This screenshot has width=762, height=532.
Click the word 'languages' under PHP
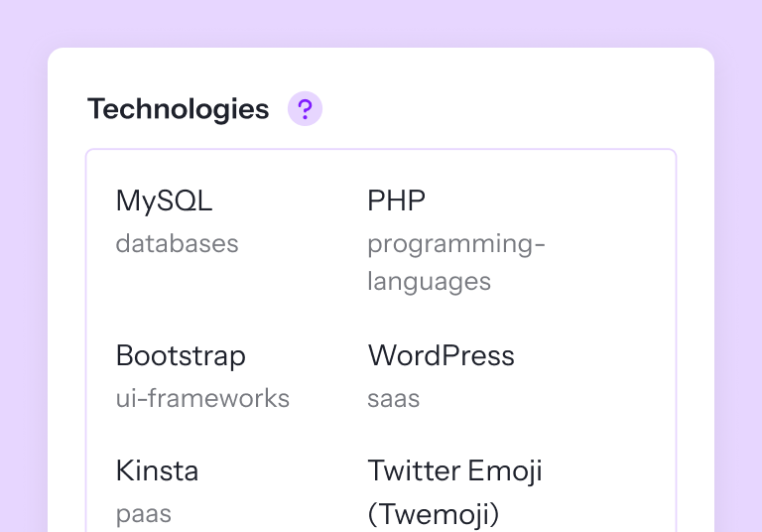pos(429,282)
